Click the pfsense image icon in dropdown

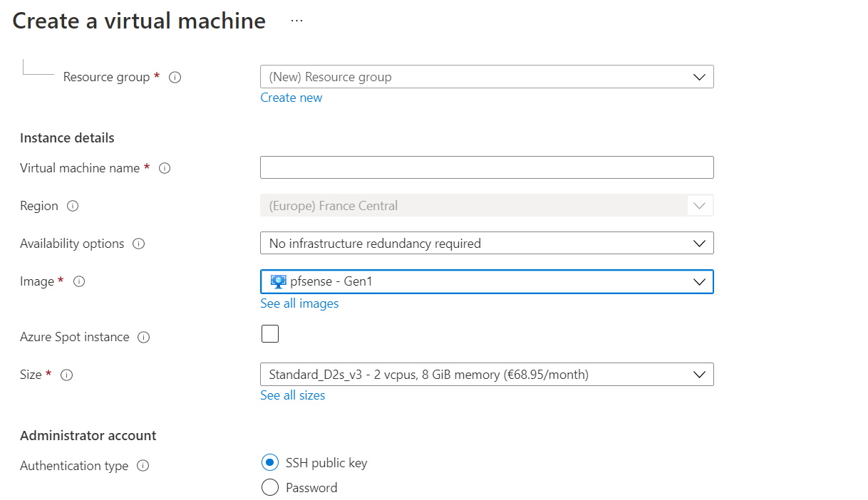[x=279, y=281]
